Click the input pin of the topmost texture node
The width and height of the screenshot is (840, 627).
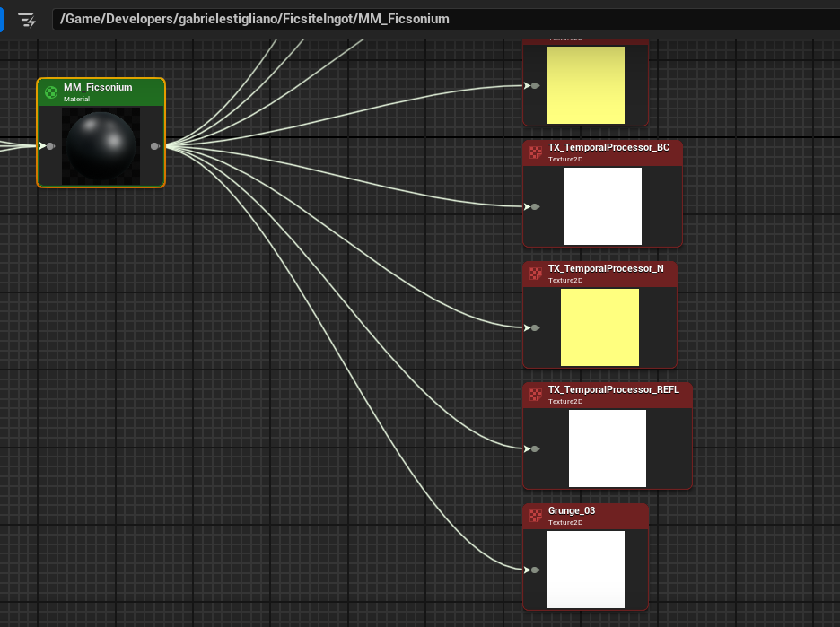(531, 86)
